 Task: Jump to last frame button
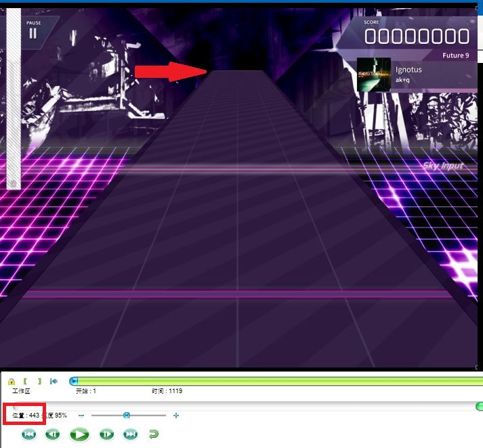131,434
